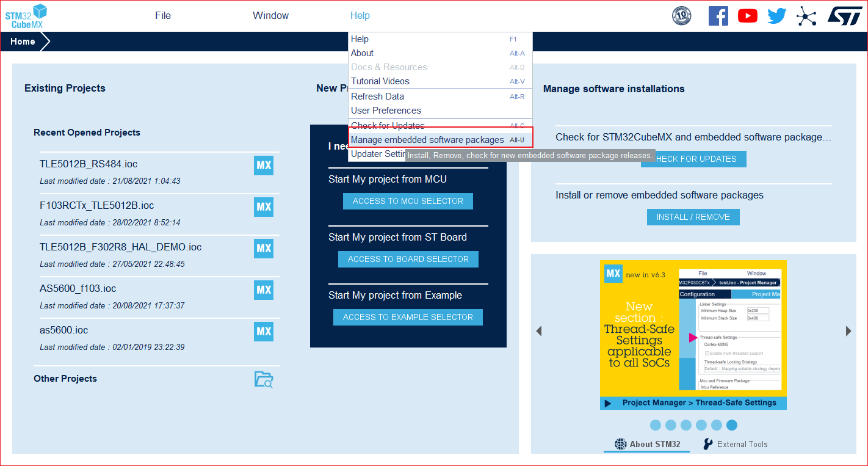Select the third carousel dot
Image resolution: width=868 pixels, height=466 pixels.
point(686,425)
